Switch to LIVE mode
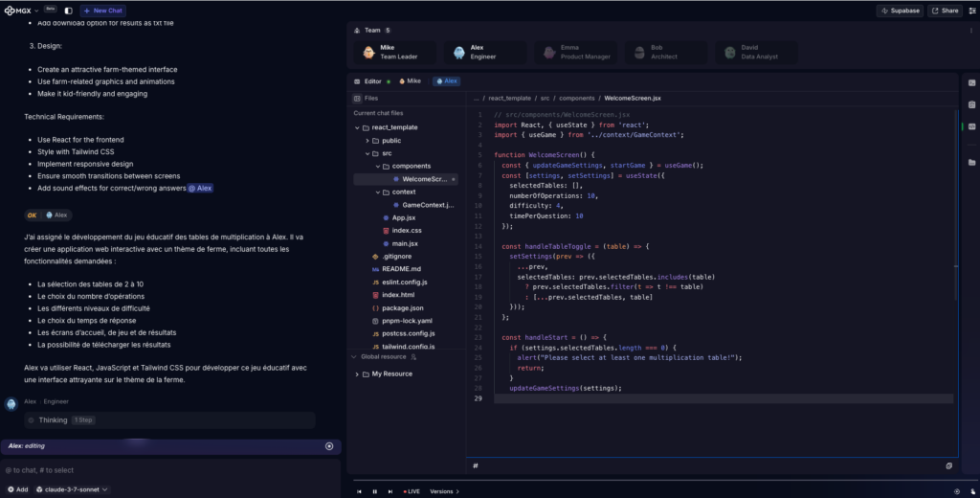Viewport: 980px width, 498px height. pyautogui.click(x=412, y=491)
